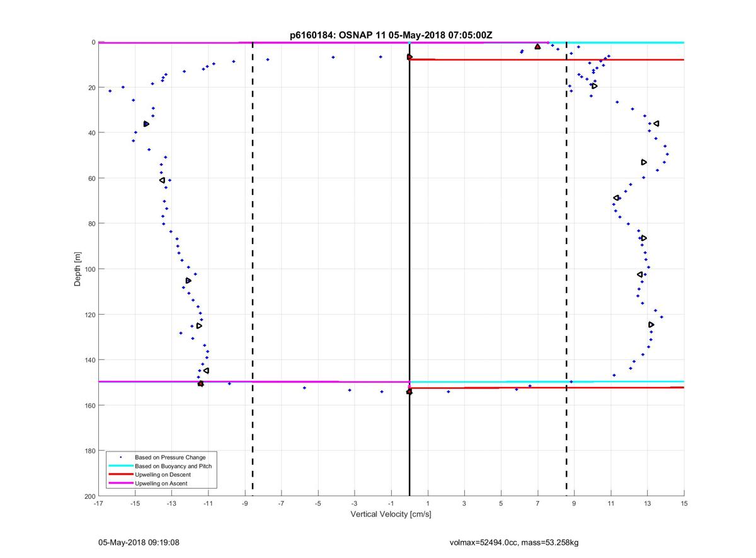Click the magenta line sample in the legend
756x558 pixels.
[120, 484]
